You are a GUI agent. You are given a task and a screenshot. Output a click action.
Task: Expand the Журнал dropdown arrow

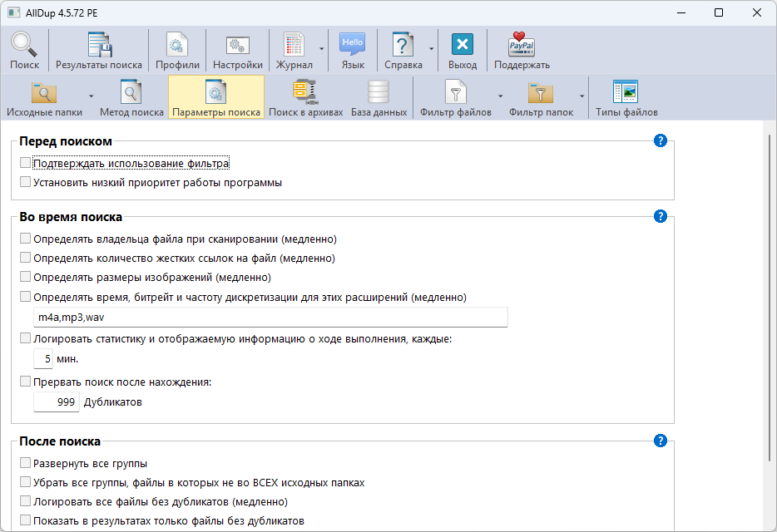(x=321, y=49)
